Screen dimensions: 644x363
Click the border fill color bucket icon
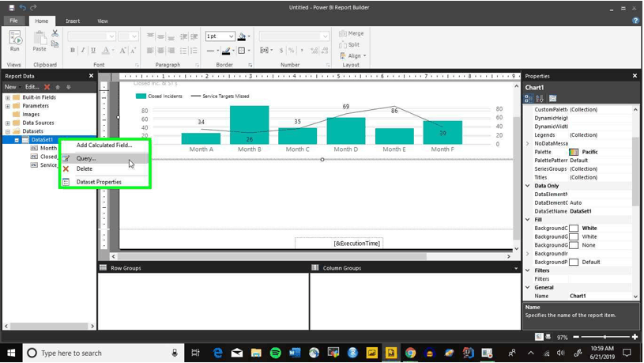click(x=242, y=36)
